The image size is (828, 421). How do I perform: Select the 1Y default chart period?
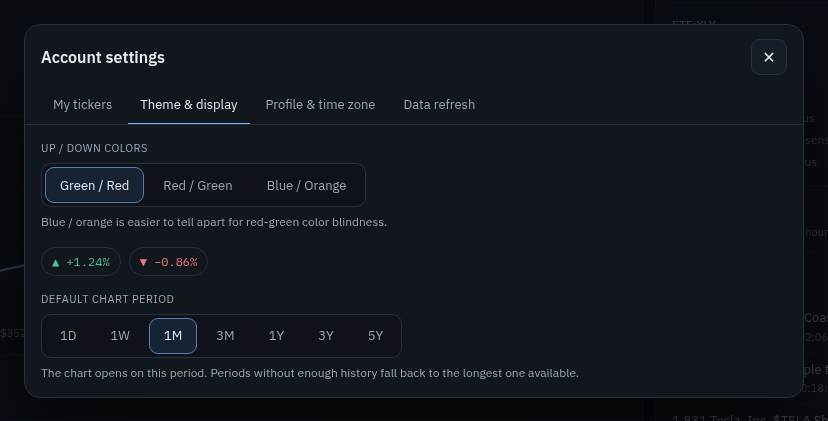(x=276, y=336)
